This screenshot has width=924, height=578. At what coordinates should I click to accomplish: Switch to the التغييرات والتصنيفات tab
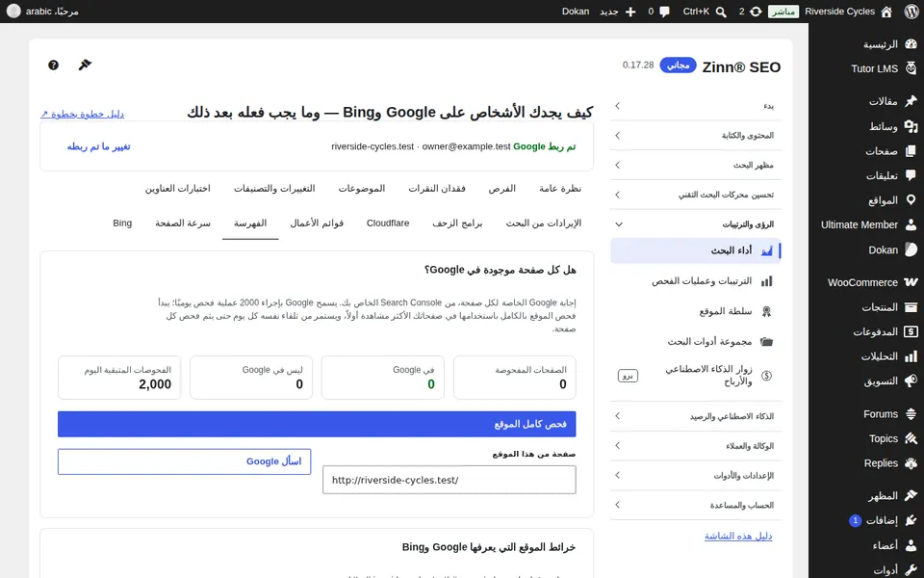[x=274, y=188]
